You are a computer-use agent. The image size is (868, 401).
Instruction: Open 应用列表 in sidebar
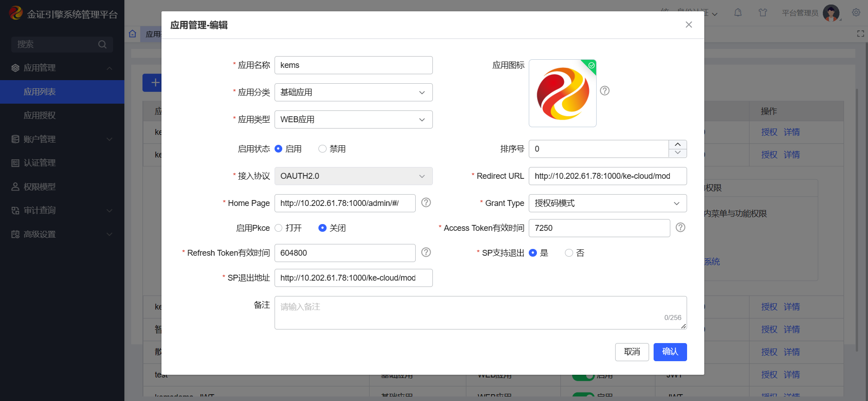click(62, 92)
